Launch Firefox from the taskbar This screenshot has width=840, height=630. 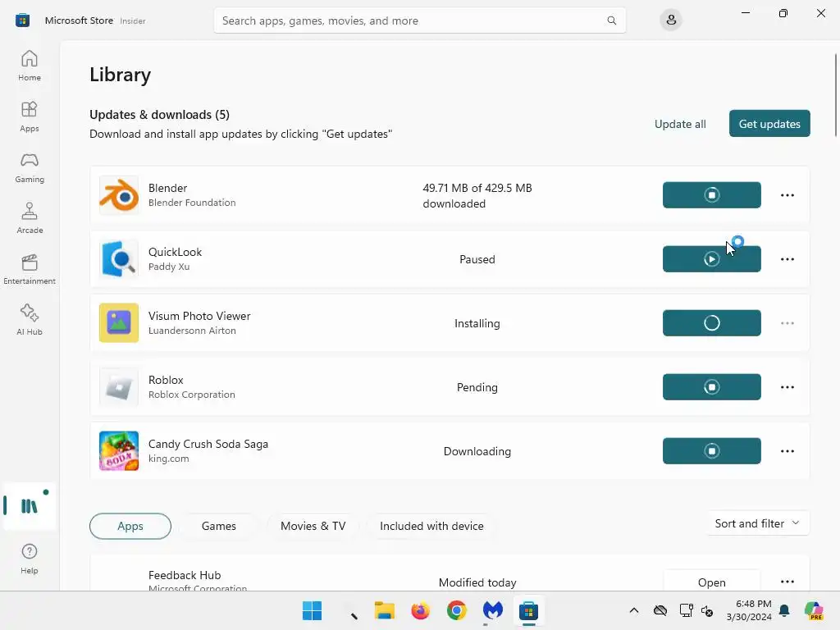coord(420,610)
